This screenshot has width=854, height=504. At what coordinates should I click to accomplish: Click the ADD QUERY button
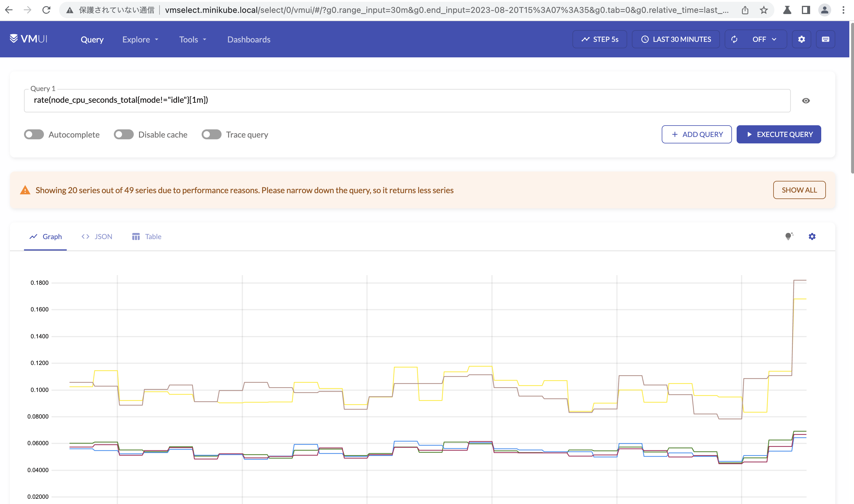pyautogui.click(x=697, y=135)
